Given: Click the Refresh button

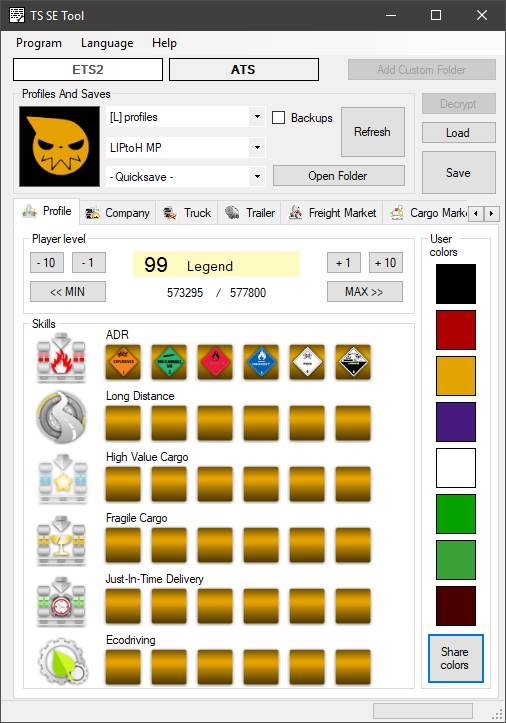Looking at the screenshot, I should pos(373,132).
